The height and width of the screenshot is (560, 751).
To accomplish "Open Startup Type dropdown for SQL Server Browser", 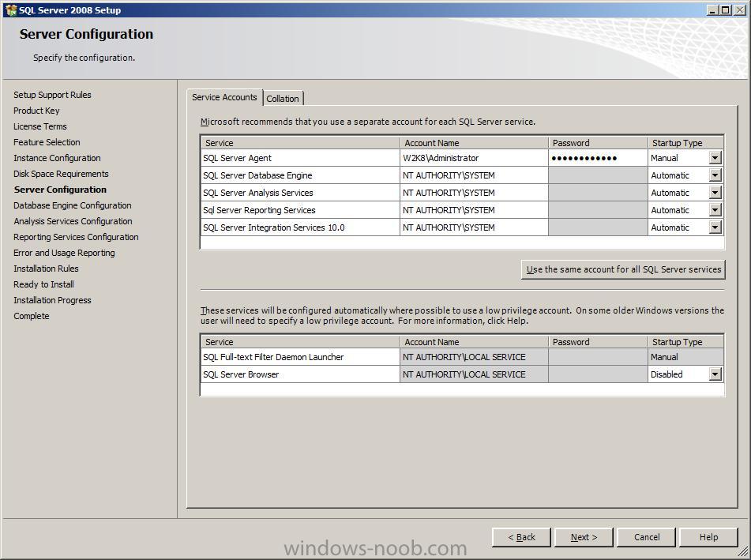I will (x=715, y=374).
